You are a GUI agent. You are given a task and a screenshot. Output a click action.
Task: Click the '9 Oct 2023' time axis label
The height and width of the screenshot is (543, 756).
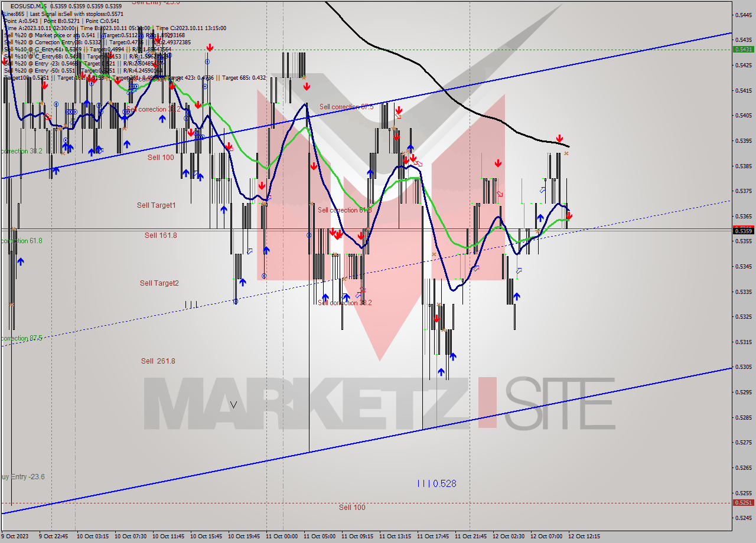pos(15,537)
